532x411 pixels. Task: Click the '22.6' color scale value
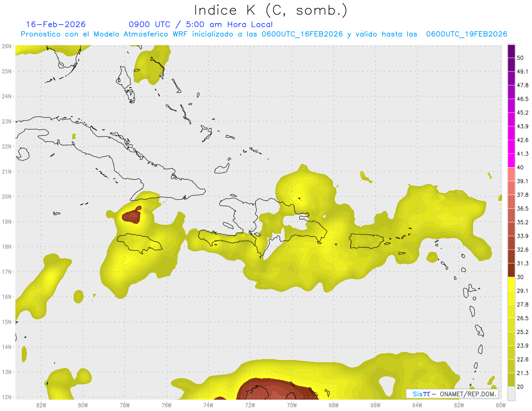point(523,360)
